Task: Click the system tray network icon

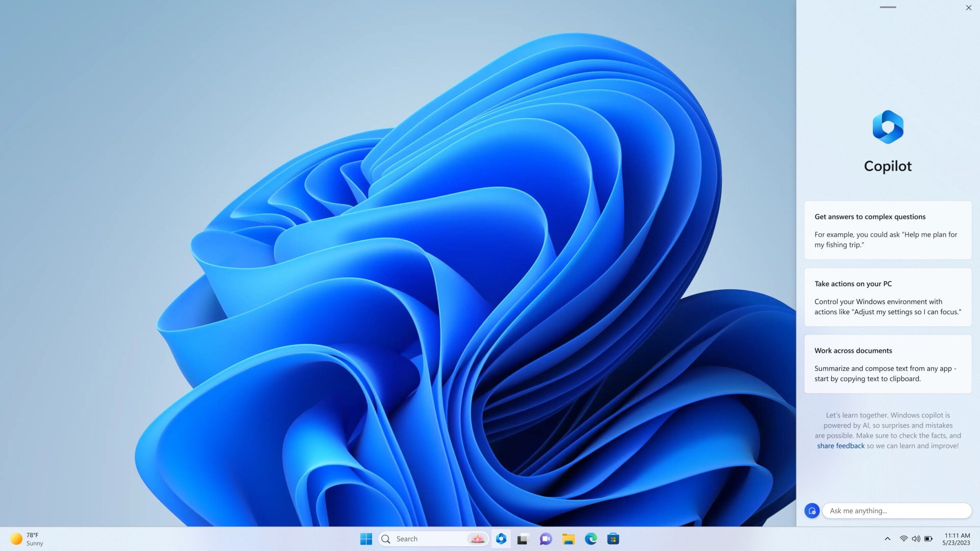Action: coord(903,538)
